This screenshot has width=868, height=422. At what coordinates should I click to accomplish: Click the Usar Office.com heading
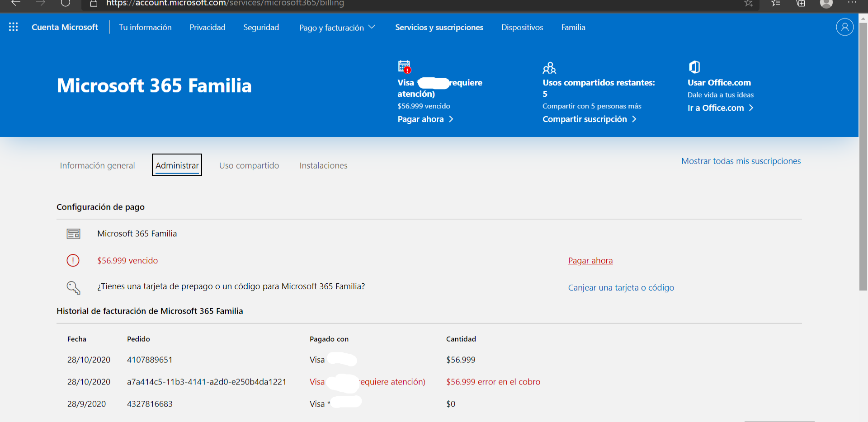(x=719, y=83)
